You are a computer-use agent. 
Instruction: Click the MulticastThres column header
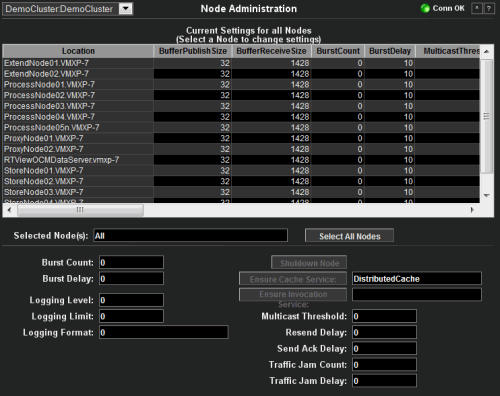(x=447, y=51)
